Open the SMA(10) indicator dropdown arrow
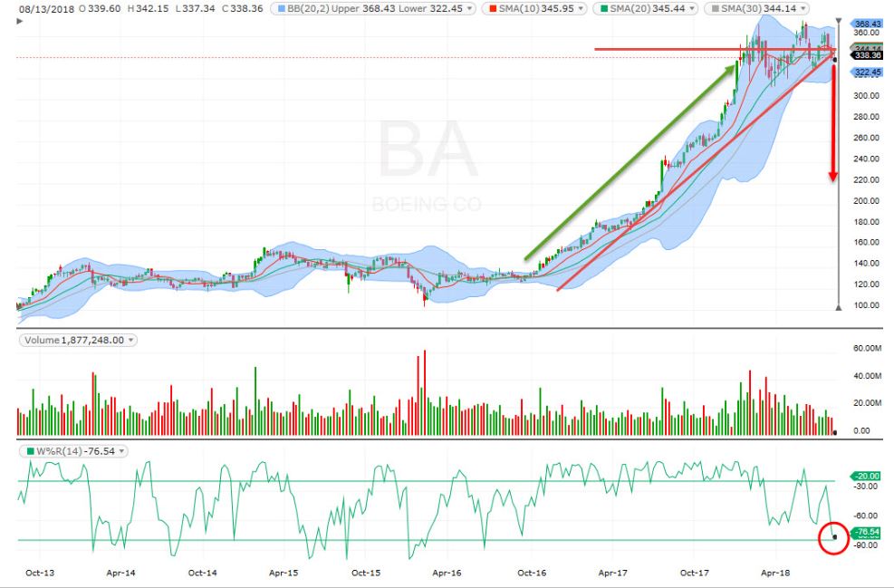This screenshot has height=588, width=894. pos(581,8)
